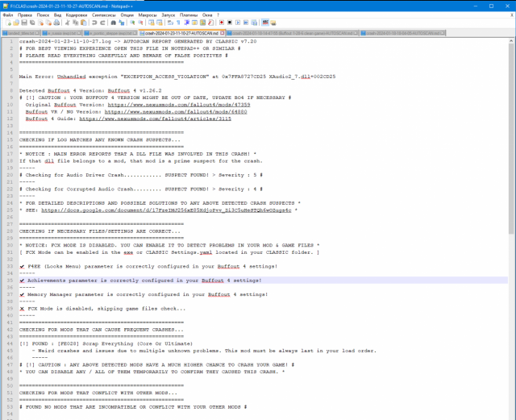Open the Buffout 4 Guide articles/3115 link
This screenshot has width=516, height=420.
coord(155,119)
